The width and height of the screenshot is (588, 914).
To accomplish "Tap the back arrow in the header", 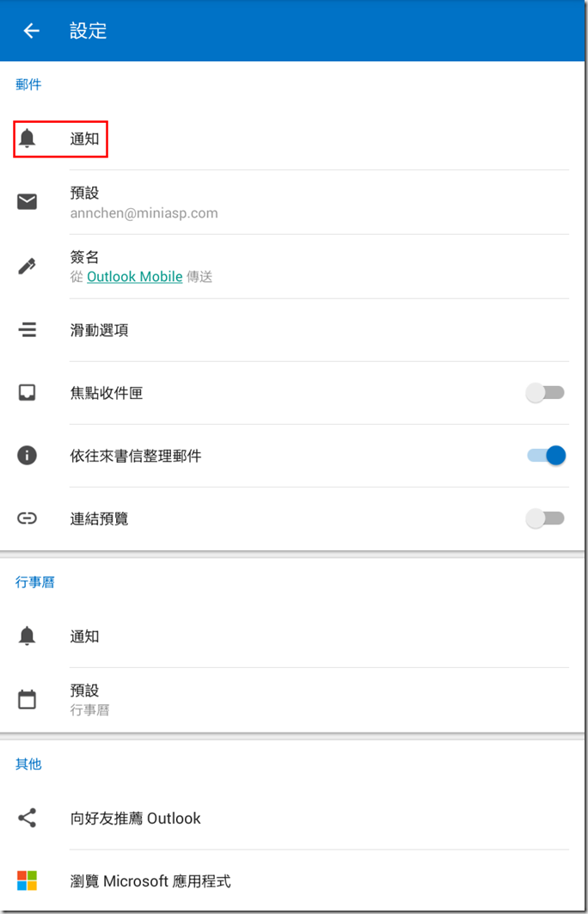I will (32, 31).
